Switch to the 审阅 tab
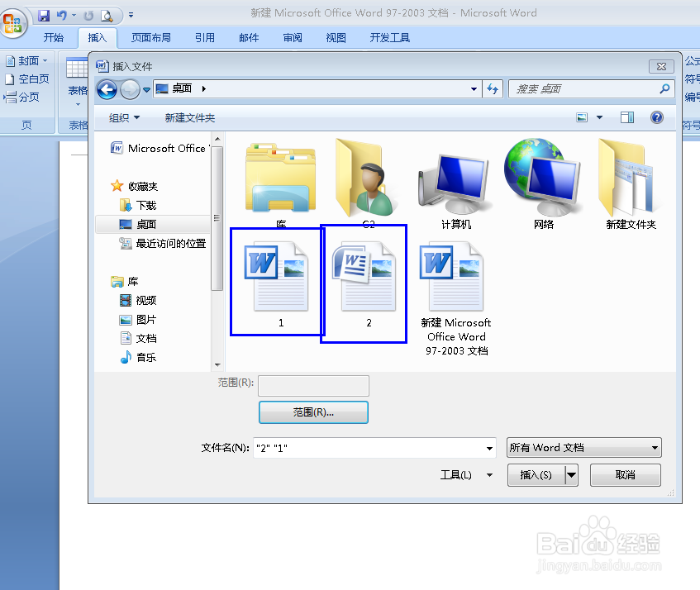700x590 pixels. (293, 38)
